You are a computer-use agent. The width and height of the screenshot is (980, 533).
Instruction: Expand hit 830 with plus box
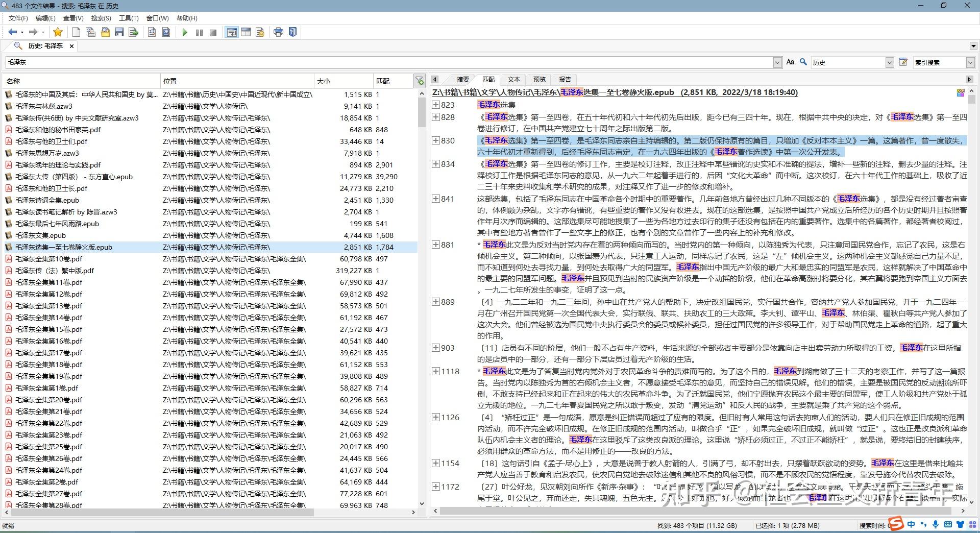(436, 140)
